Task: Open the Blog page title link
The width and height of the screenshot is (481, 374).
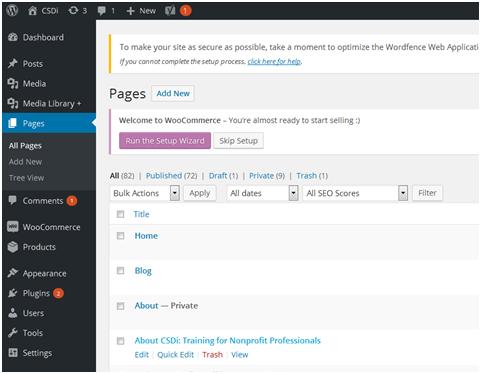Action: [x=143, y=271]
